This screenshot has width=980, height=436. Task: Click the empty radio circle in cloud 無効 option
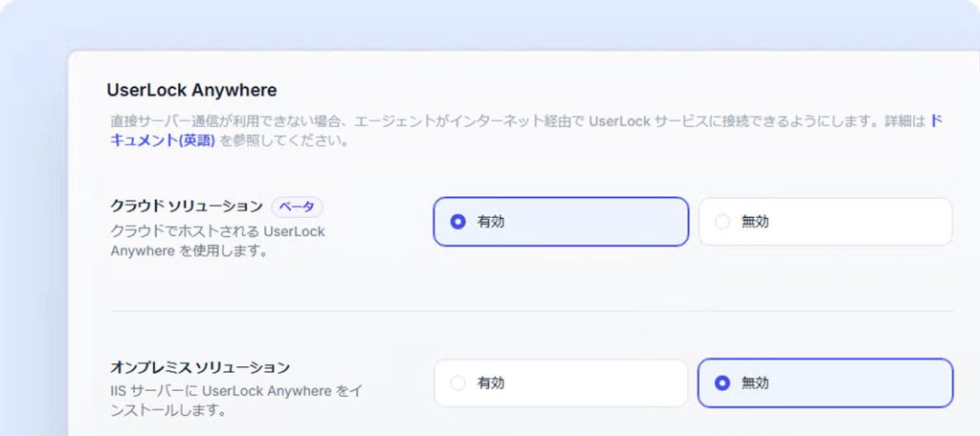(722, 222)
